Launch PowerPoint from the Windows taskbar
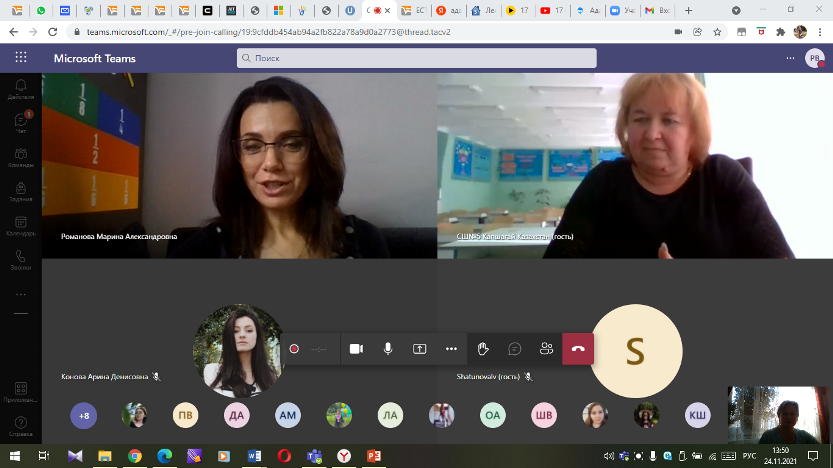The height and width of the screenshot is (468, 833). (x=373, y=456)
